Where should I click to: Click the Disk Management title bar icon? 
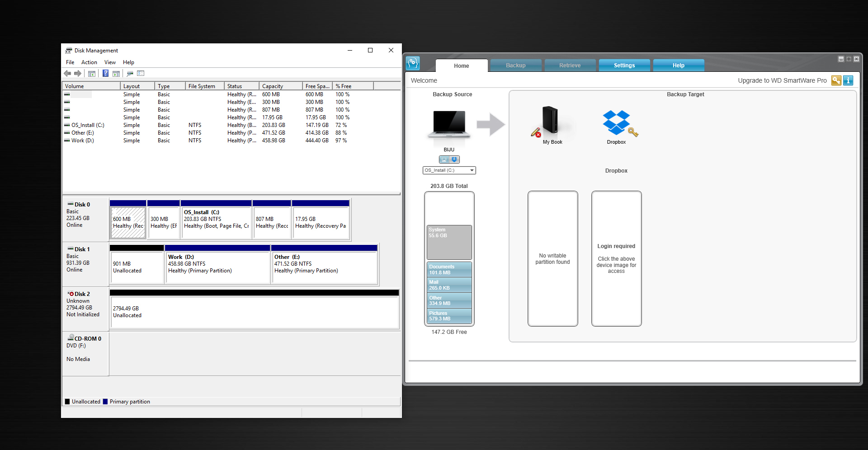point(69,51)
